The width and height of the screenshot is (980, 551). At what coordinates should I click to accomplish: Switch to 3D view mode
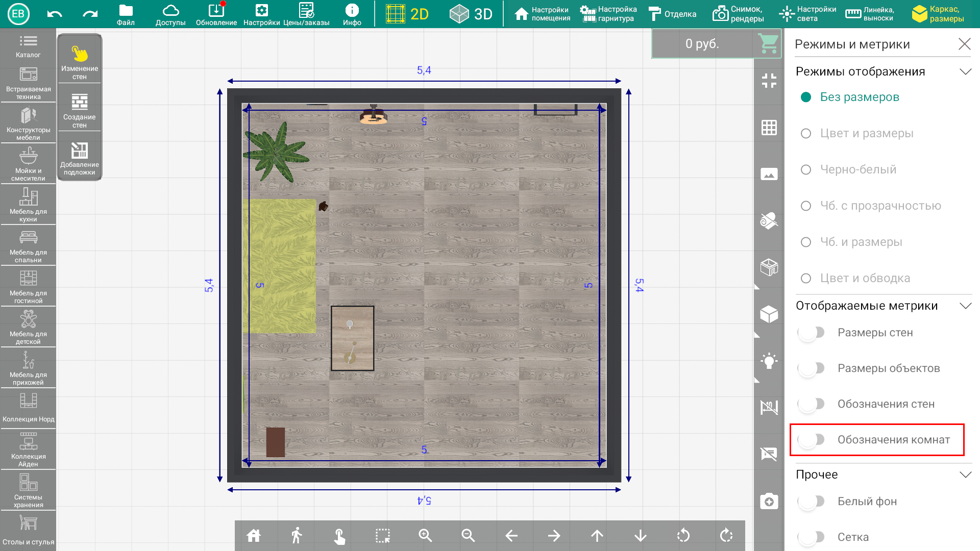point(472,13)
